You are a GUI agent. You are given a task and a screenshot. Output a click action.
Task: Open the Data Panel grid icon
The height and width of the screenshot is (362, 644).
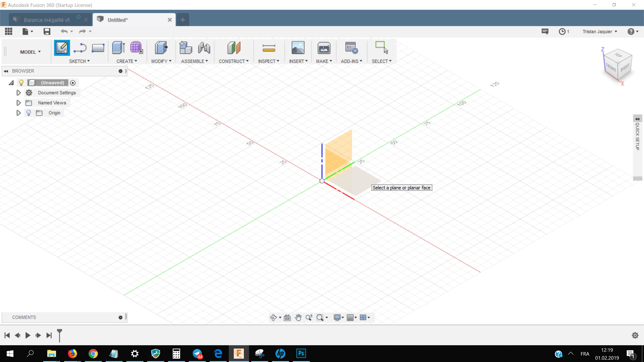pyautogui.click(x=9, y=32)
